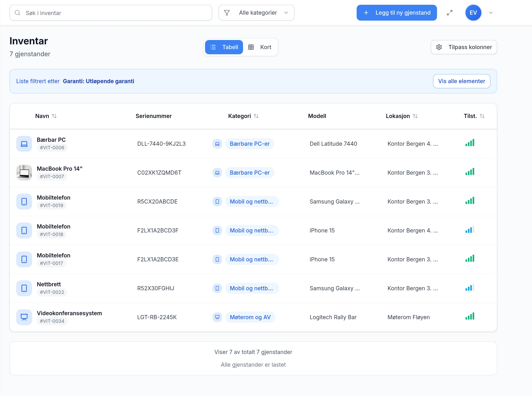Select the Tabell view toggle

[x=224, y=47]
